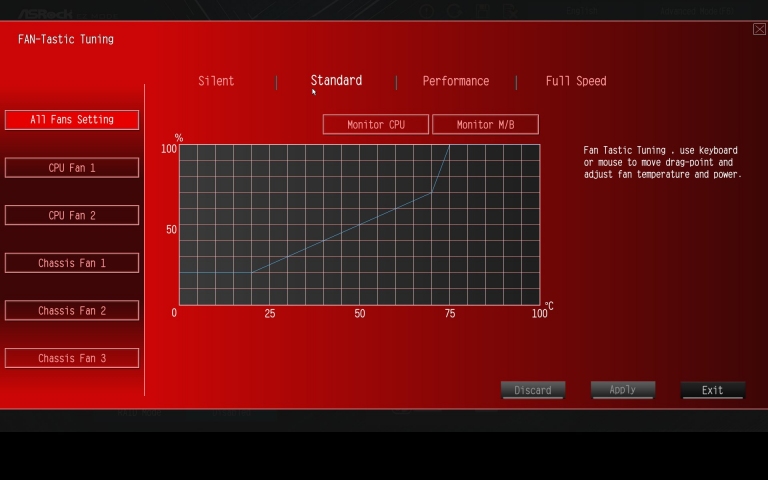Close the FAN-Tastic Tuning window with X
Screen dimensions: 768x480
(x=759, y=29)
